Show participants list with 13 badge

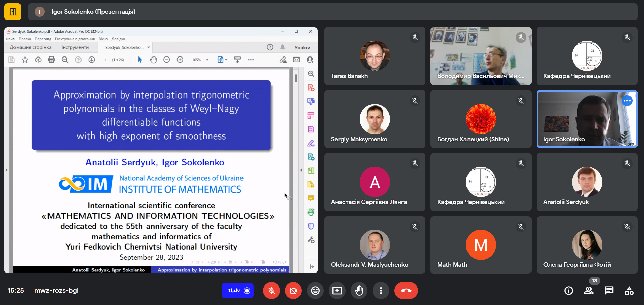[x=589, y=291]
